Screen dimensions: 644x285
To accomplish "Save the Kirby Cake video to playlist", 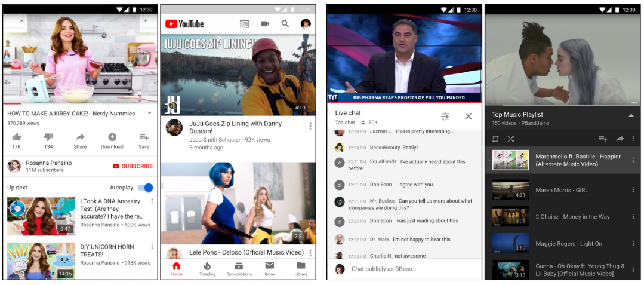I will point(144,137).
